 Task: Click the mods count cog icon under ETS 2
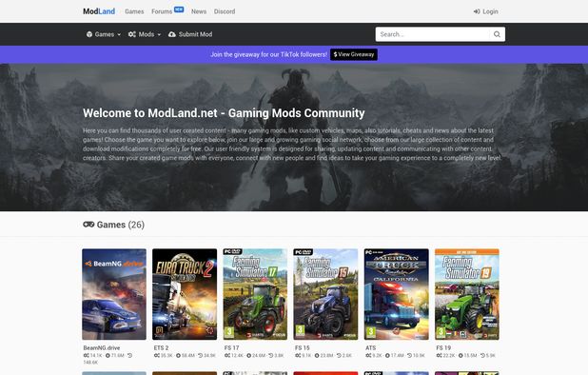click(157, 356)
